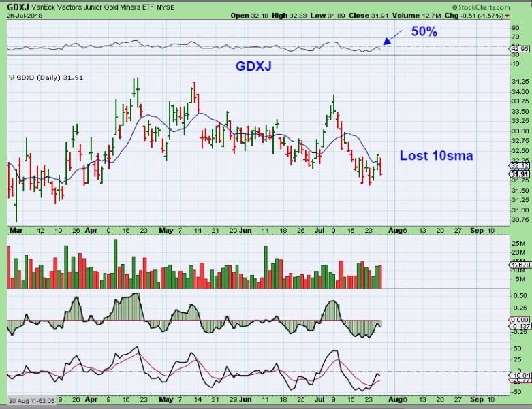This screenshot has height=409, width=532.
Task: Click the GDXJ (Daily) 31.91 legend
Action: [50, 78]
